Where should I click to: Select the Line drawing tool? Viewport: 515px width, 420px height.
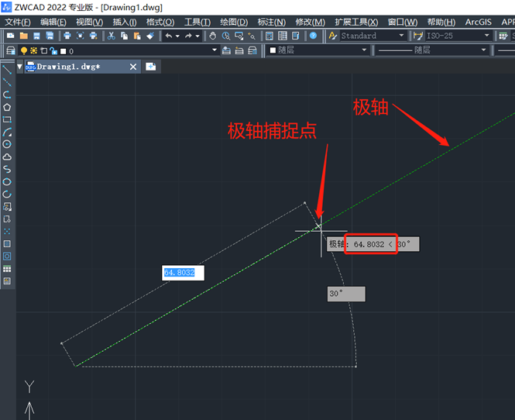point(7,70)
